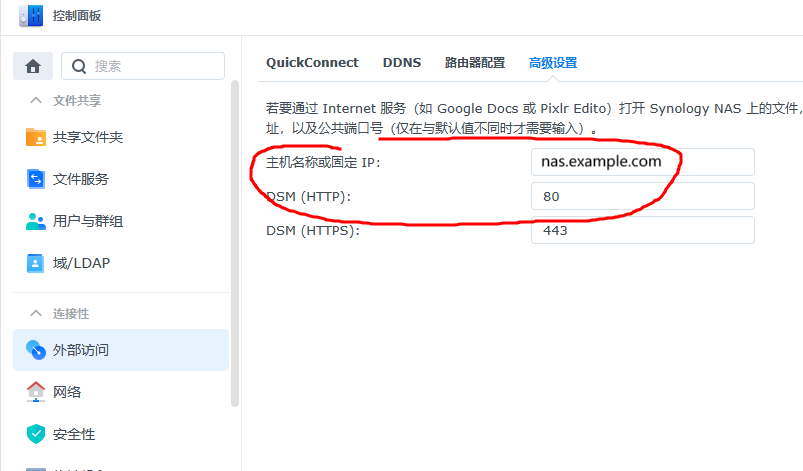
Task: Select the 高级设置 tab
Action: point(553,62)
